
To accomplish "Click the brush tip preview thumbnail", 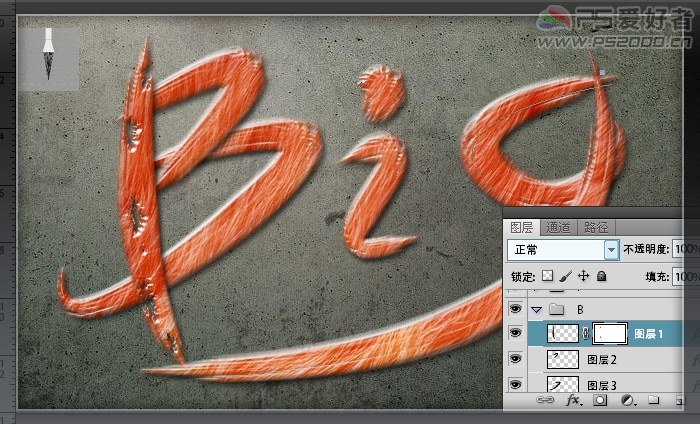I will pos(49,58).
